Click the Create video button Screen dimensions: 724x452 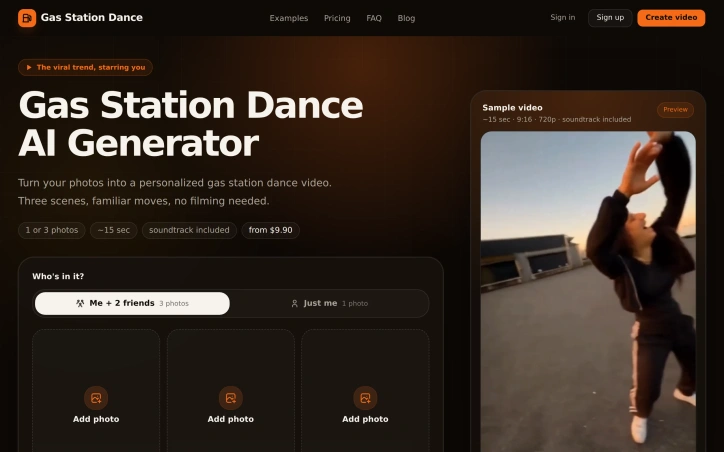(x=671, y=18)
